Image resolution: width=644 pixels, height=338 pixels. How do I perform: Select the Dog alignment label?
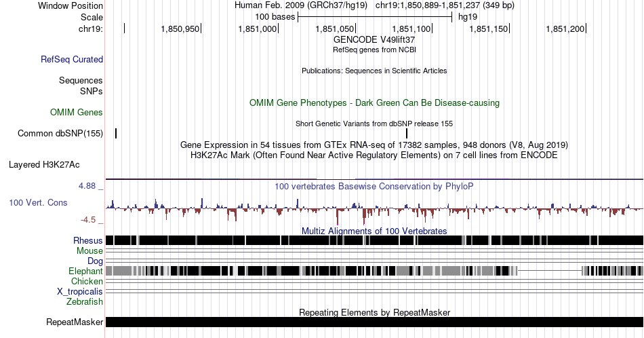tap(96, 261)
